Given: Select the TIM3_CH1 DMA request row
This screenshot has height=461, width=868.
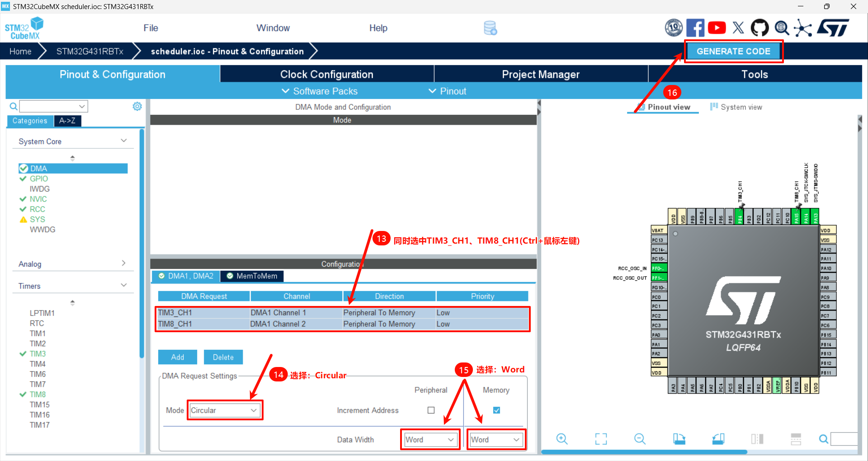Looking at the screenshot, I should (x=343, y=313).
